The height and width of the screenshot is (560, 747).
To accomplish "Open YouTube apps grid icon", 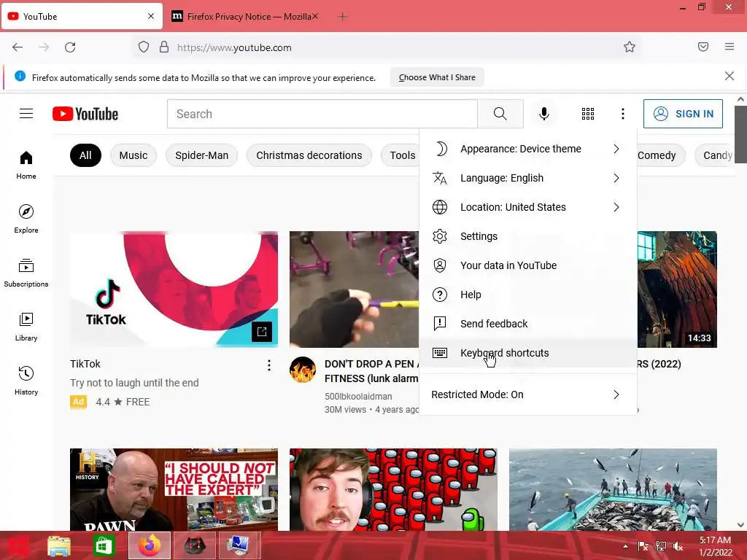I will click(588, 114).
